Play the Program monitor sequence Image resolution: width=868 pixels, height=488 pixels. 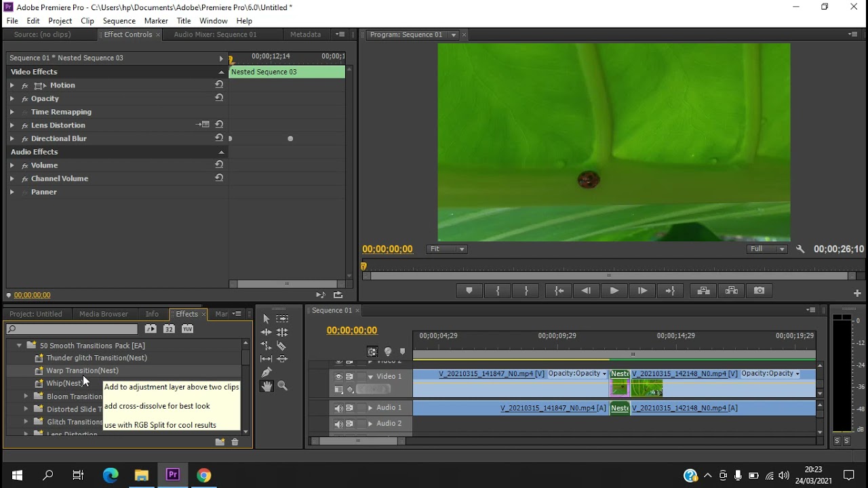pos(614,291)
